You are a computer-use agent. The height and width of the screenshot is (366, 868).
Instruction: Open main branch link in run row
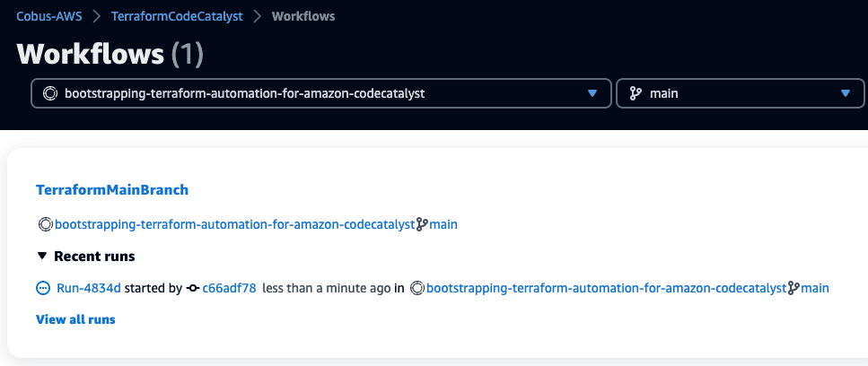click(x=815, y=288)
